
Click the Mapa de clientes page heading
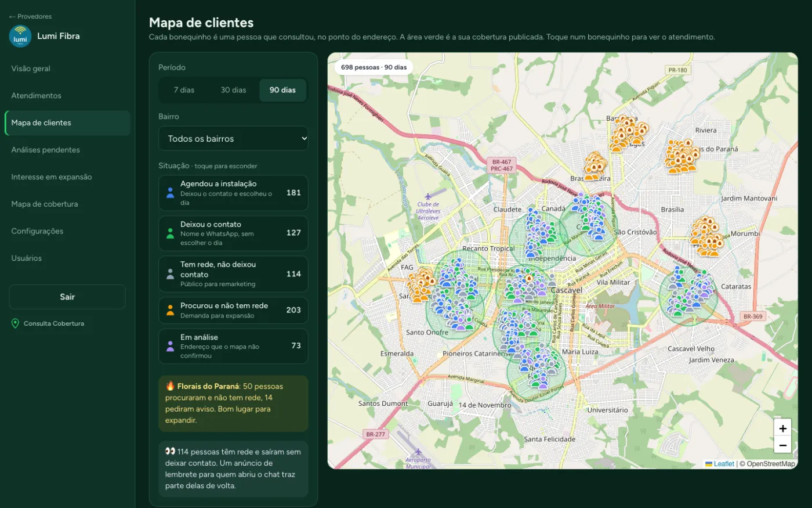coord(201,23)
